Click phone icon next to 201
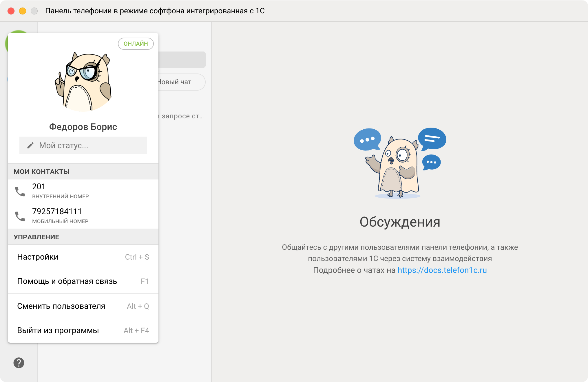 point(20,192)
